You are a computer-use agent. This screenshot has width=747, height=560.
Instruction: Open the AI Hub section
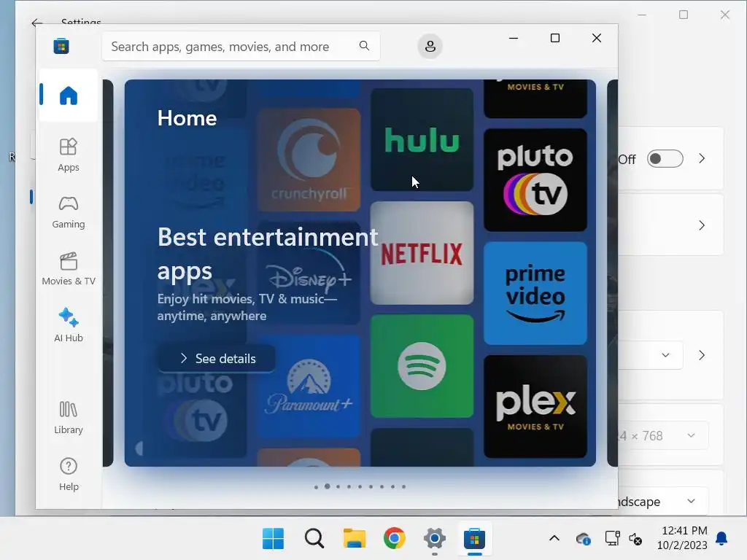[69, 326]
